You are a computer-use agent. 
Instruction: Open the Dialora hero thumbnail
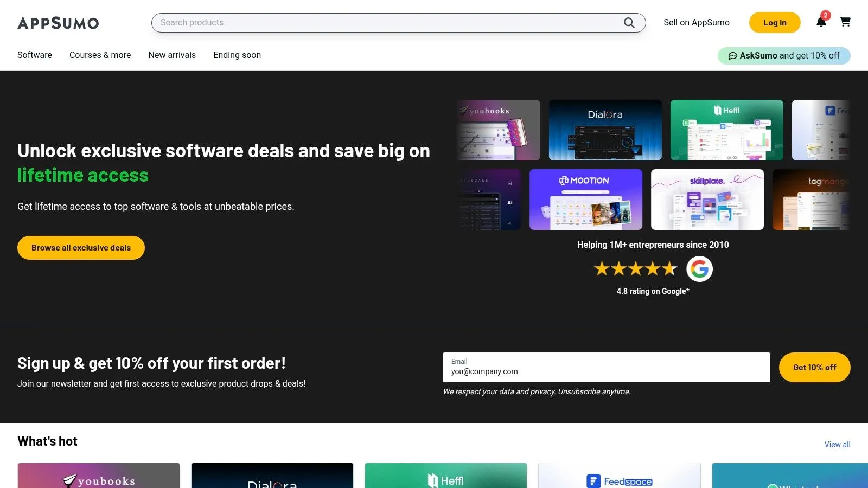point(605,130)
